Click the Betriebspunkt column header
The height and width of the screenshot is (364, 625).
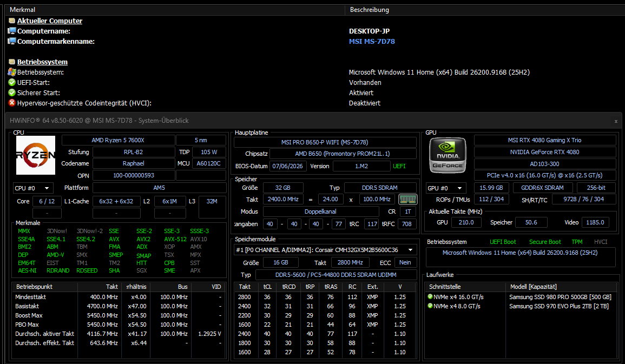45,287
